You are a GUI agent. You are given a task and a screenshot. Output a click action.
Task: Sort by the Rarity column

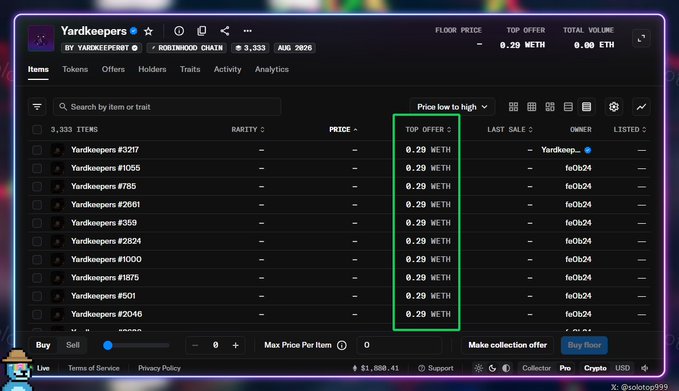click(248, 129)
